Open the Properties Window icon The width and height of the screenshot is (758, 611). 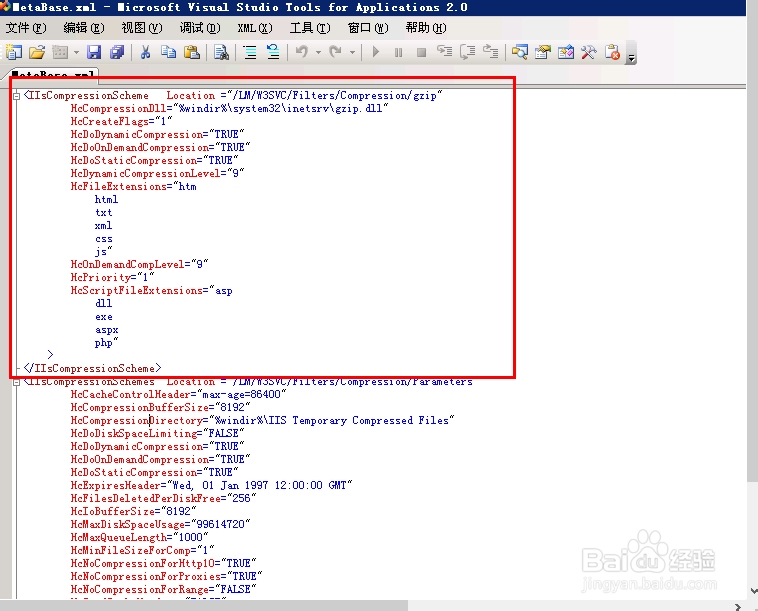click(x=543, y=52)
